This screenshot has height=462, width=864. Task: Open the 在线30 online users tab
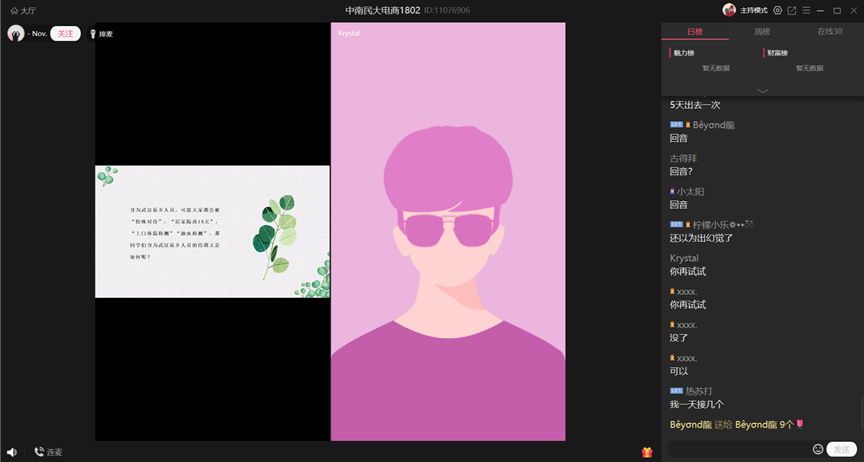[x=829, y=32]
